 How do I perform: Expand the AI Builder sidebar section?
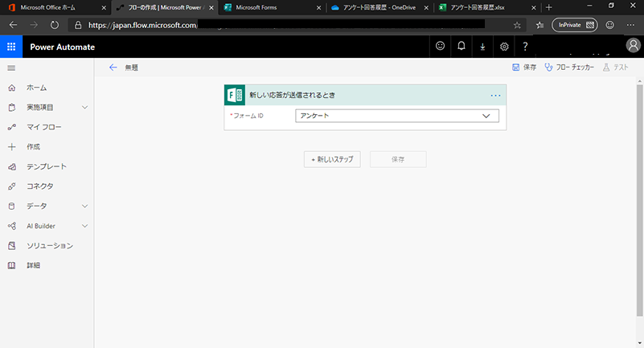pos(84,226)
